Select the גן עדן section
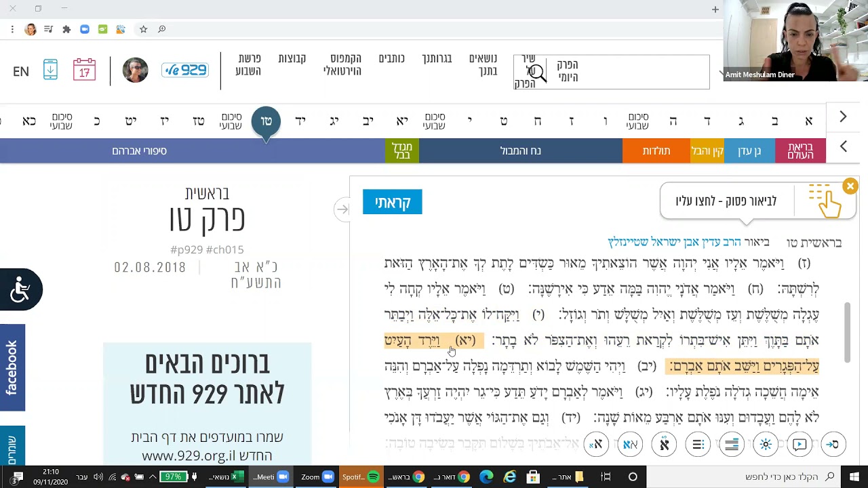Image resolution: width=868 pixels, height=488 pixels. (749, 150)
